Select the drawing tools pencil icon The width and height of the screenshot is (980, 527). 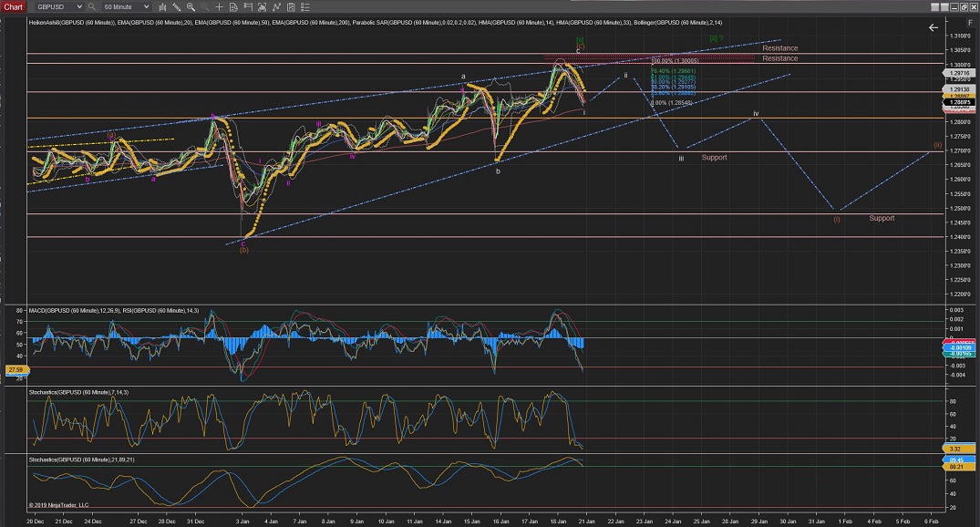tap(176, 6)
